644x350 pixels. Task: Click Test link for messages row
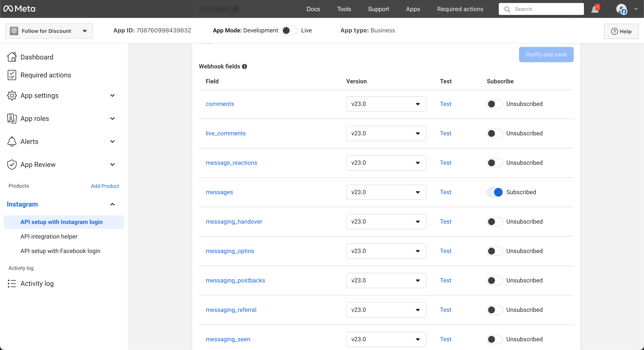coord(446,192)
